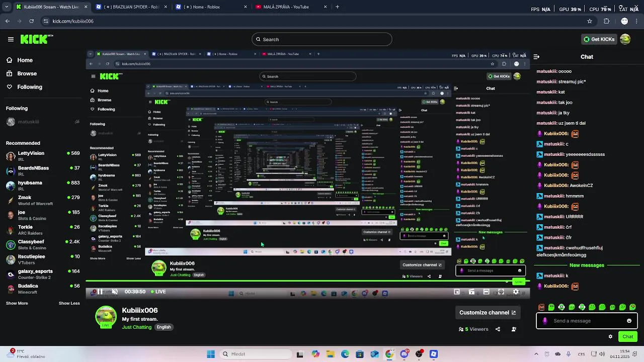644x362 pixels.
Task: Click the green Chat send button
Action: point(628,336)
